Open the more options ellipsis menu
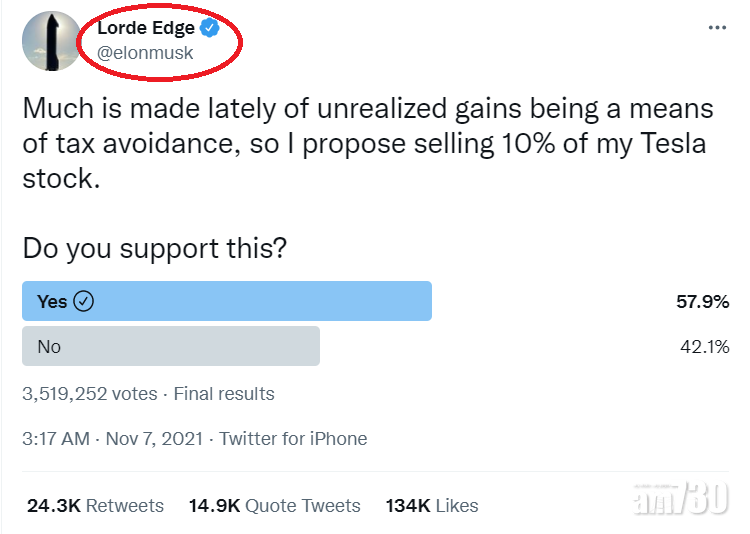This screenshot has height=534, width=750. (x=716, y=28)
